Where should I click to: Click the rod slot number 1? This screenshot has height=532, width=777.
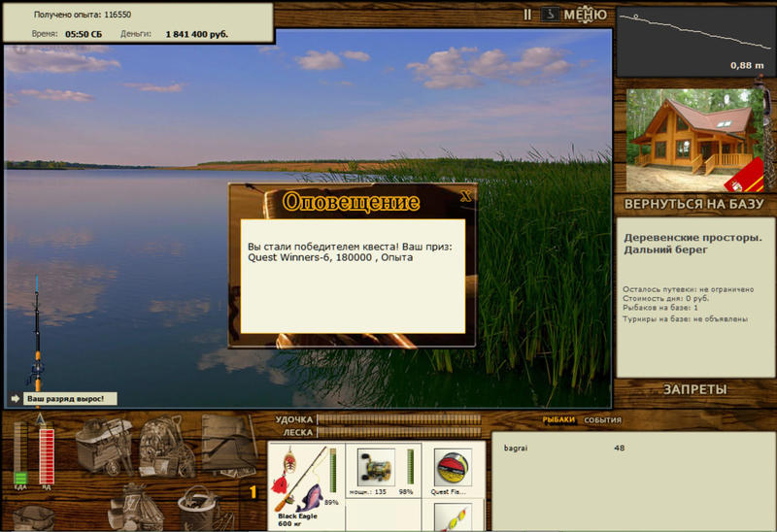click(253, 492)
